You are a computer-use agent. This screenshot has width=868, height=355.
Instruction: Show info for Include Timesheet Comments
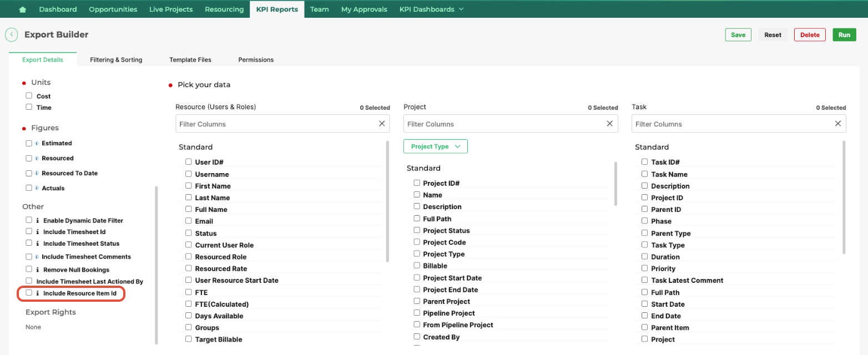(x=37, y=257)
